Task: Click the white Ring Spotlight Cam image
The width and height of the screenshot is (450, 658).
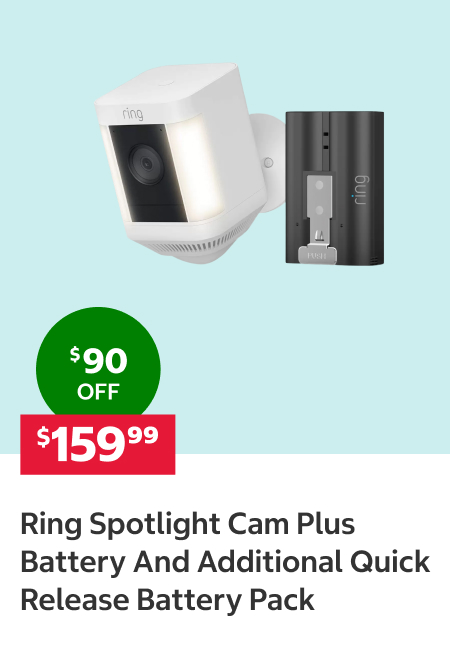Action: (x=189, y=164)
